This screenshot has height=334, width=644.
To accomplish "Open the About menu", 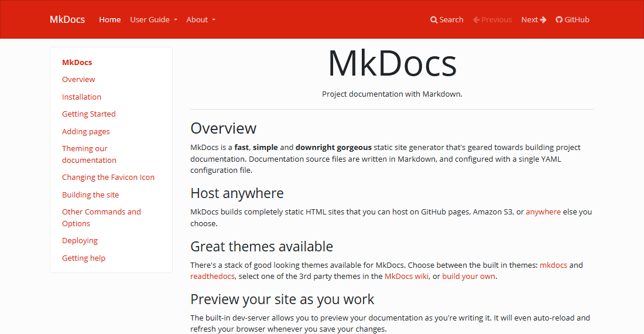I will click(201, 20).
